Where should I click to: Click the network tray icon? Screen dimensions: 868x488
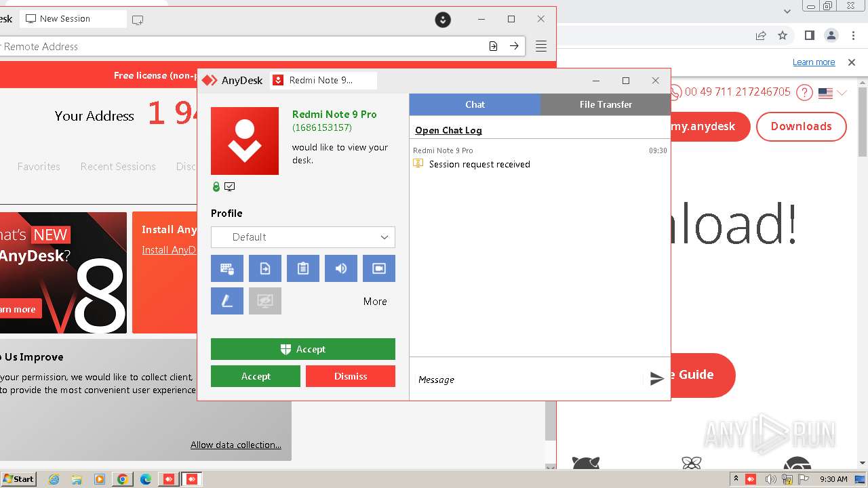(788, 479)
